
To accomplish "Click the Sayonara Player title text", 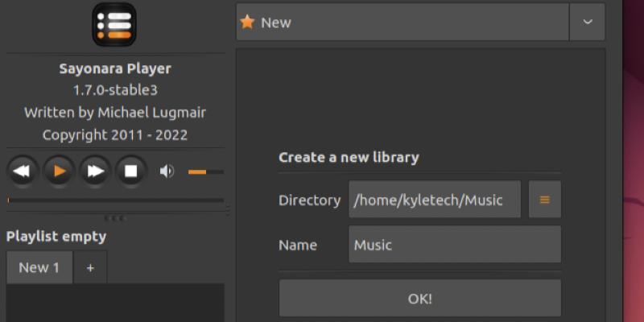I will click(x=115, y=68).
